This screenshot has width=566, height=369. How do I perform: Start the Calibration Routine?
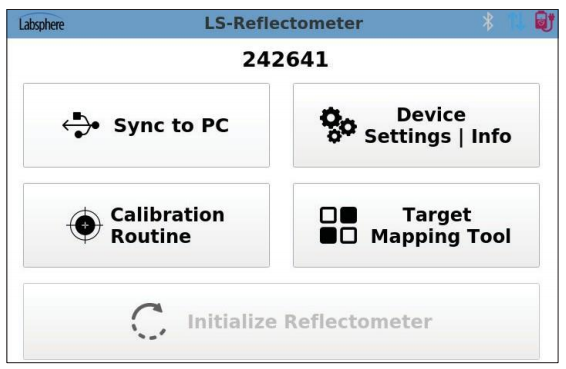pyautogui.click(x=146, y=225)
